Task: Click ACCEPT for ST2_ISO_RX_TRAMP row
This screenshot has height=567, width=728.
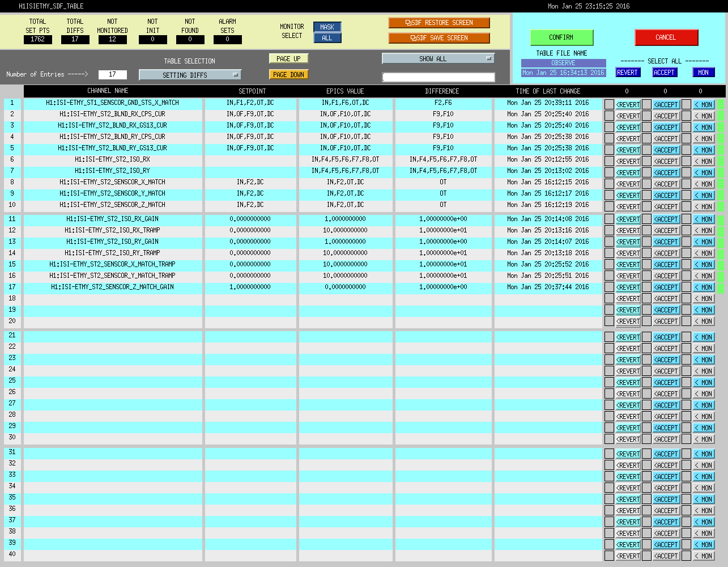Action: tap(667, 231)
